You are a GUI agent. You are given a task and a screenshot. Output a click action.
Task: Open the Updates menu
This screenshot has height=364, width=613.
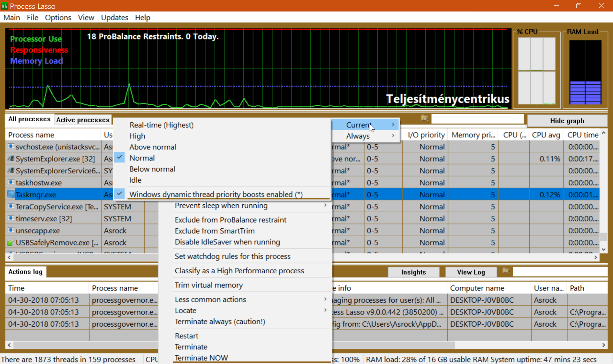[115, 18]
